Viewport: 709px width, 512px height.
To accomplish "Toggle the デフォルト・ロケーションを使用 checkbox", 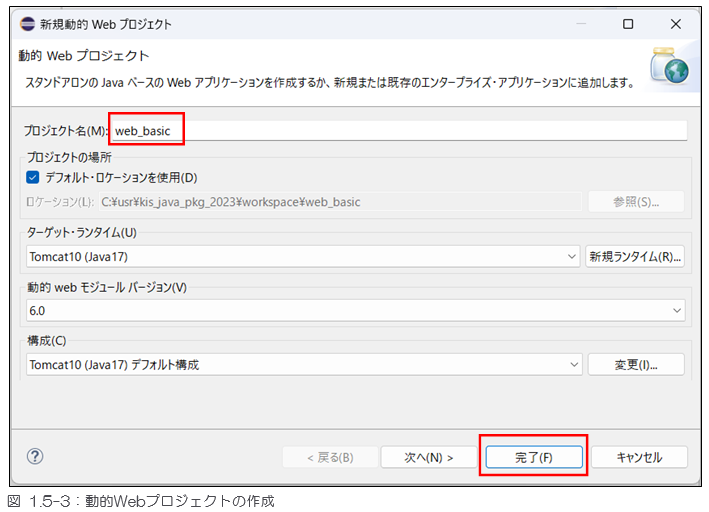I will [x=32, y=178].
